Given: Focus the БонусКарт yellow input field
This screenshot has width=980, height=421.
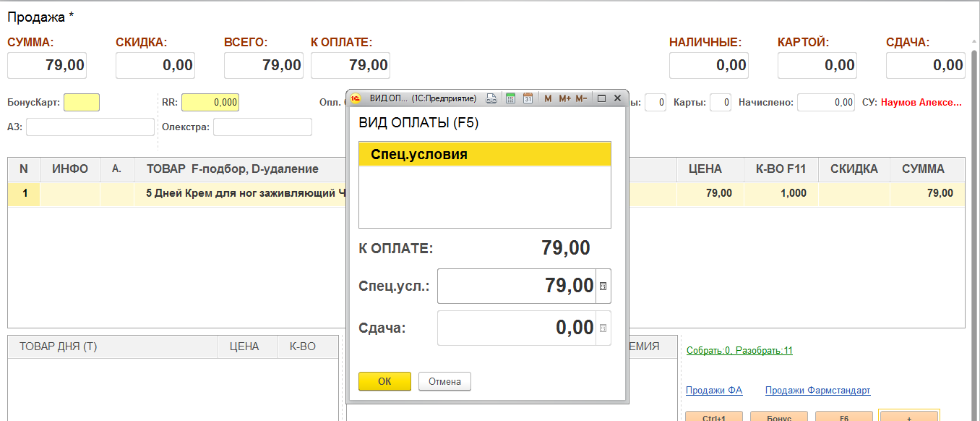Looking at the screenshot, I should coord(82,103).
